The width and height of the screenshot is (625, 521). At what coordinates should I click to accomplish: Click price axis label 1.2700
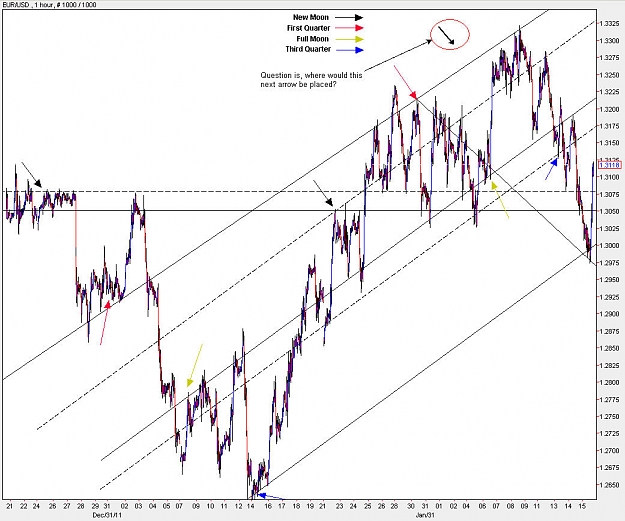(609, 450)
